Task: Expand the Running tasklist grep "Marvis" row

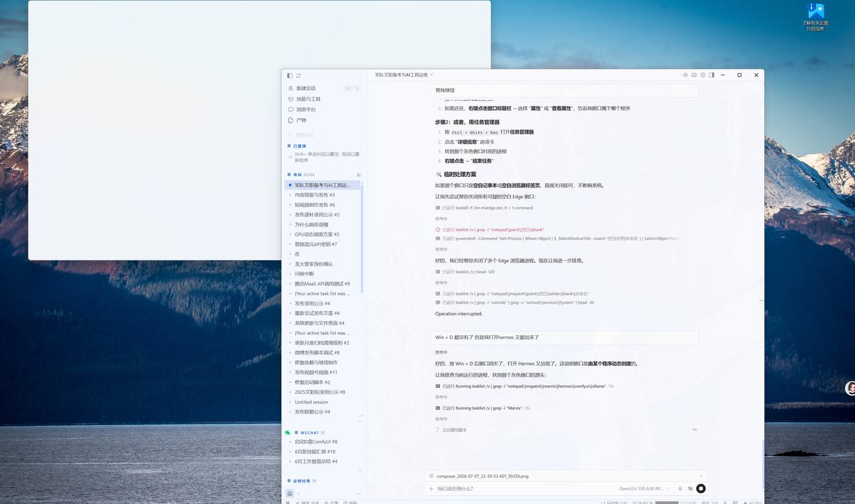Action: tap(482, 408)
